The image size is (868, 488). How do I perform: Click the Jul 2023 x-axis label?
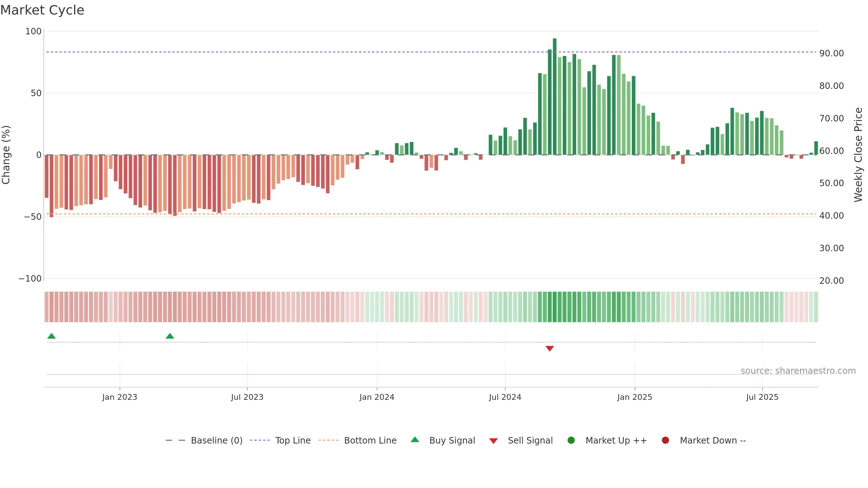click(x=247, y=397)
